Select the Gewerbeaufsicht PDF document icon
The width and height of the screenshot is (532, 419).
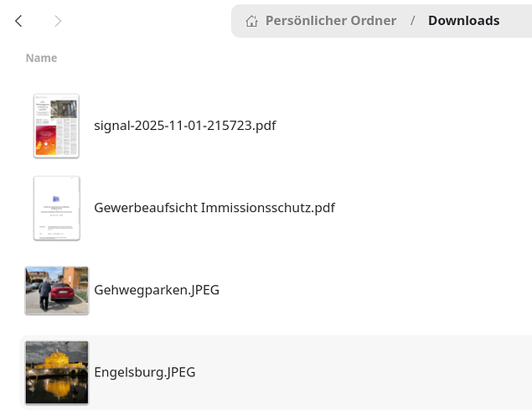click(x=56, y=208)
